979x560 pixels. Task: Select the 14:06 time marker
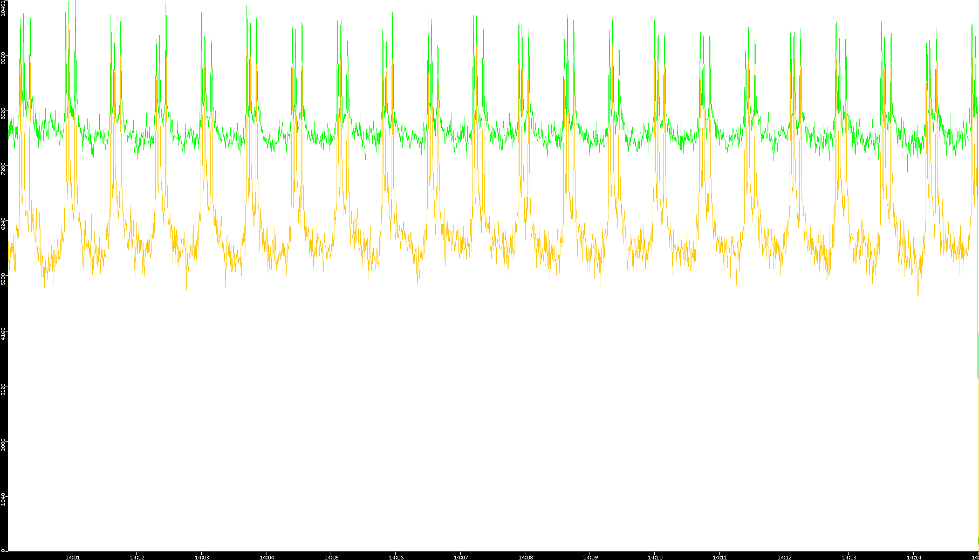click(396, 557)
